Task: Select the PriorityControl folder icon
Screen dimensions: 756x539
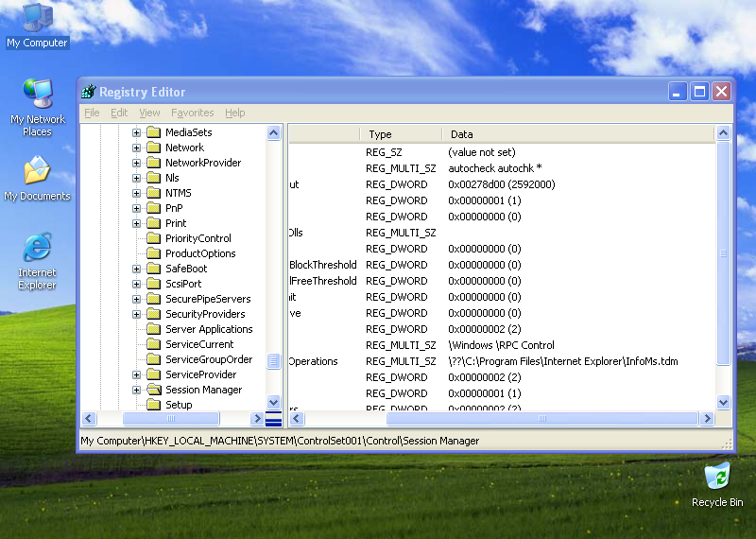Action: [153, 238]
